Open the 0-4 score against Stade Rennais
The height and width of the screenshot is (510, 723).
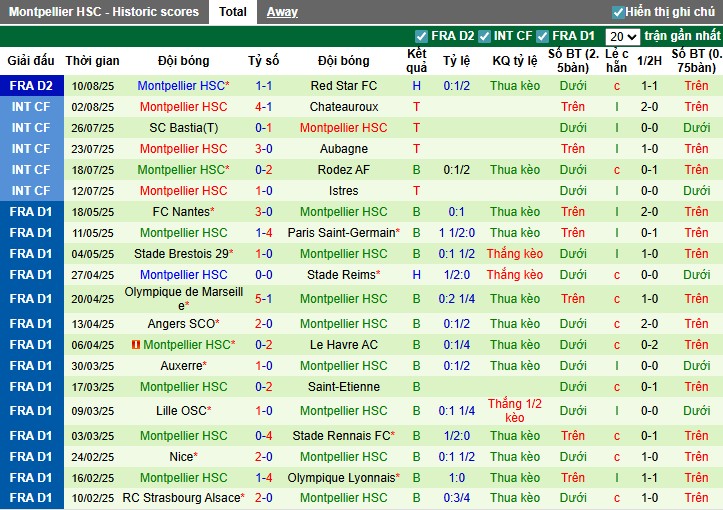click(x=263, y=435)
